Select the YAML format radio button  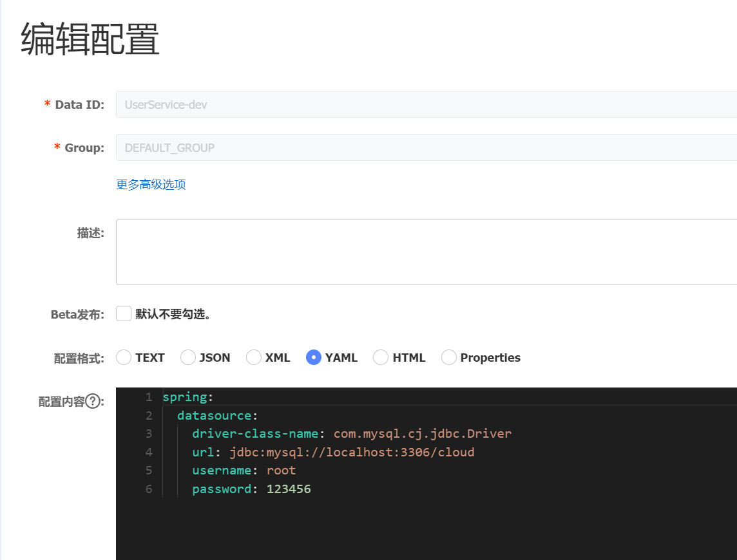click(314, 357)
